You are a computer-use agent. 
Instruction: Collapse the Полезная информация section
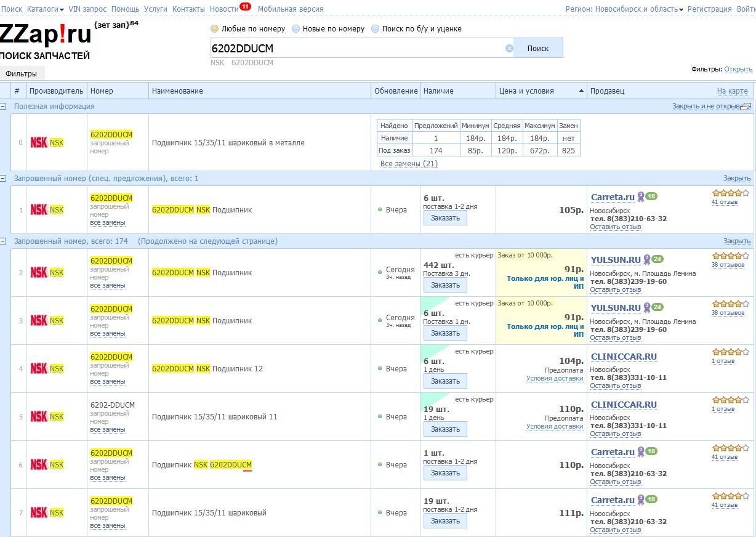pos(3,106)
